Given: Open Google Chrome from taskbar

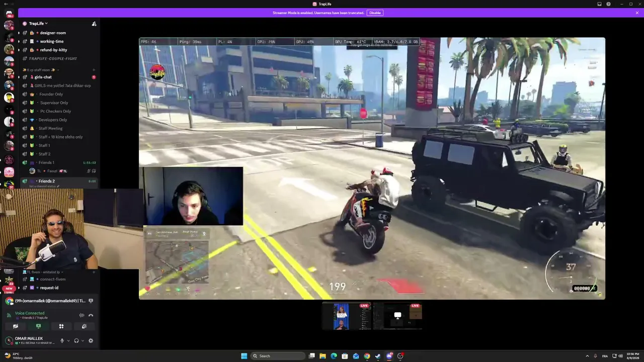Looking at the screenshot, I should (x=367, y=356).
